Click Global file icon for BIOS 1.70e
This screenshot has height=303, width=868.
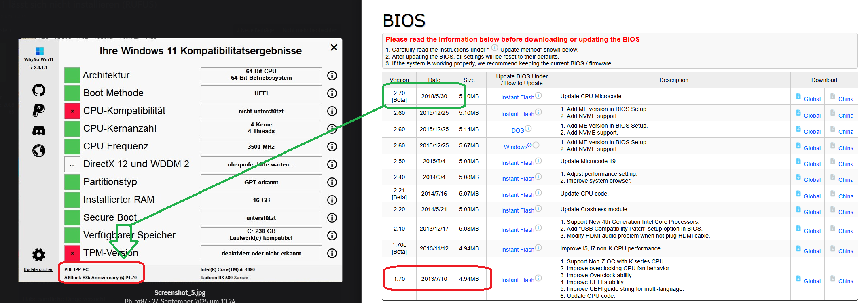click(x=798, y=248)
